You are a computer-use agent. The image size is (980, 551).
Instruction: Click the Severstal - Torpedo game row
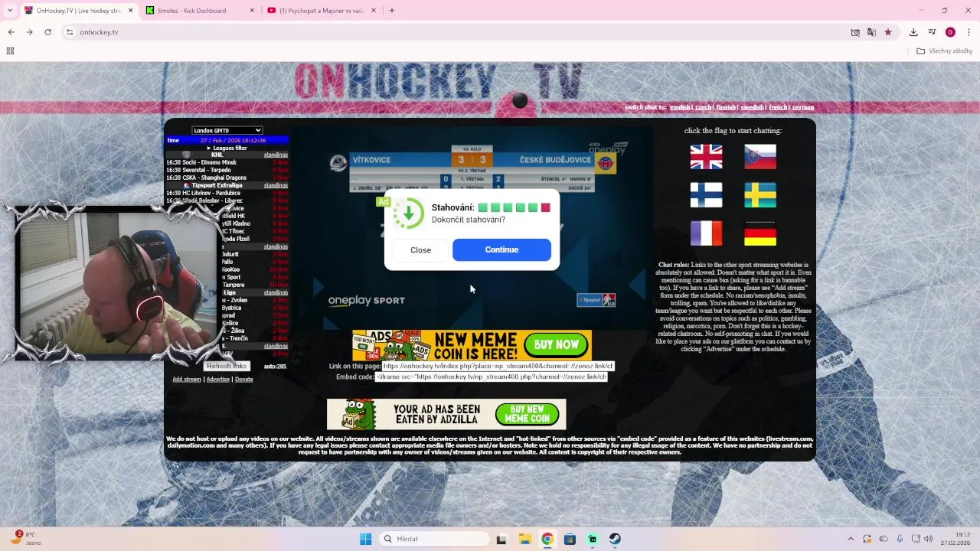click(227, 171)
